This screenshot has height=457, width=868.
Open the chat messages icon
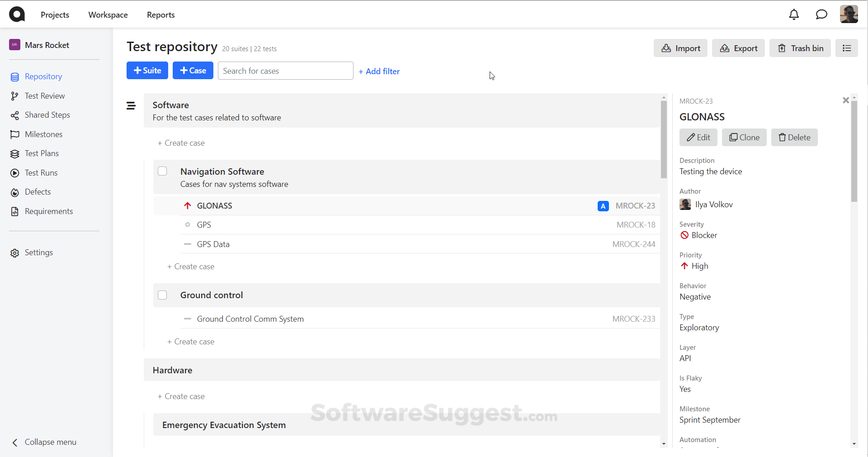(821, 14)
